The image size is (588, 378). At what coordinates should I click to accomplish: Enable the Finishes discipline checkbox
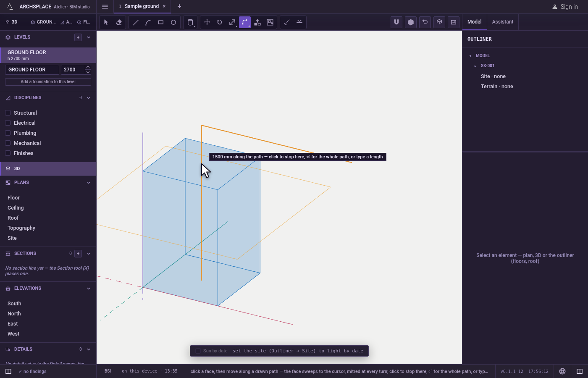(8, 153)
